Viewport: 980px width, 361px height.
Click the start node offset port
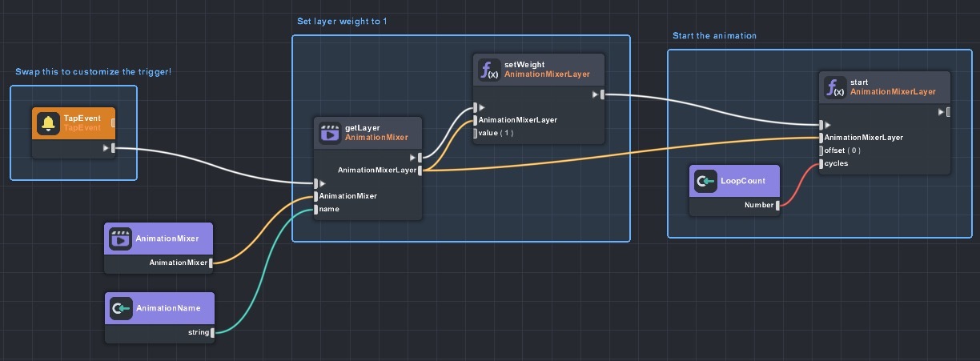click(821, 150)
